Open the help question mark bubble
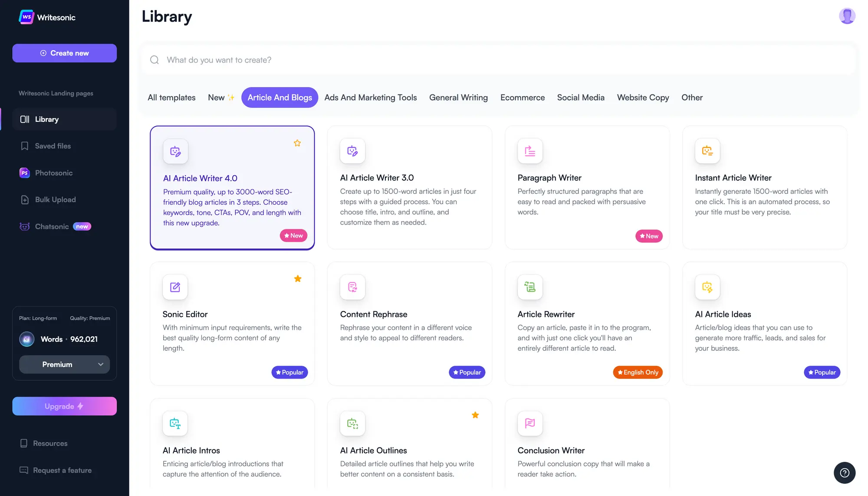The width and height of the screenshot is (868, 496). click(x=844, y=473)
